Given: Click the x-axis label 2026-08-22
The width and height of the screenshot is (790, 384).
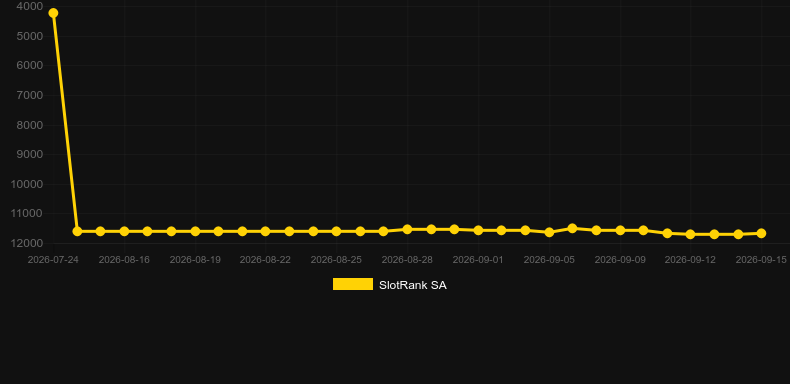Looking at the screenshot, I should [x=266, y=260].
